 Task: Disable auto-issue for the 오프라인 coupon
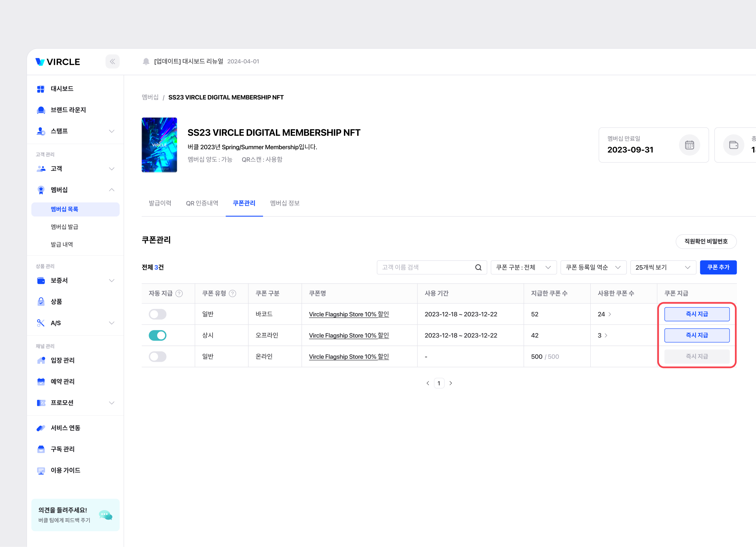coord(157,335)
